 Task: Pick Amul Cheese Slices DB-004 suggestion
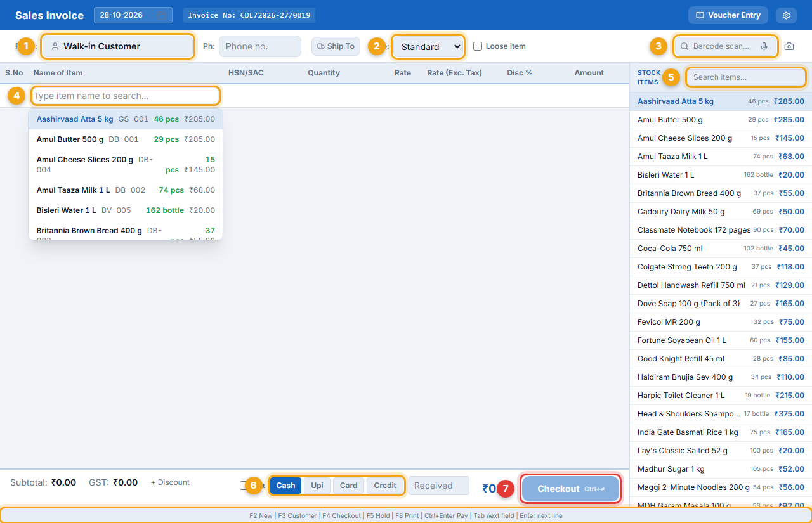click(126, 165)
